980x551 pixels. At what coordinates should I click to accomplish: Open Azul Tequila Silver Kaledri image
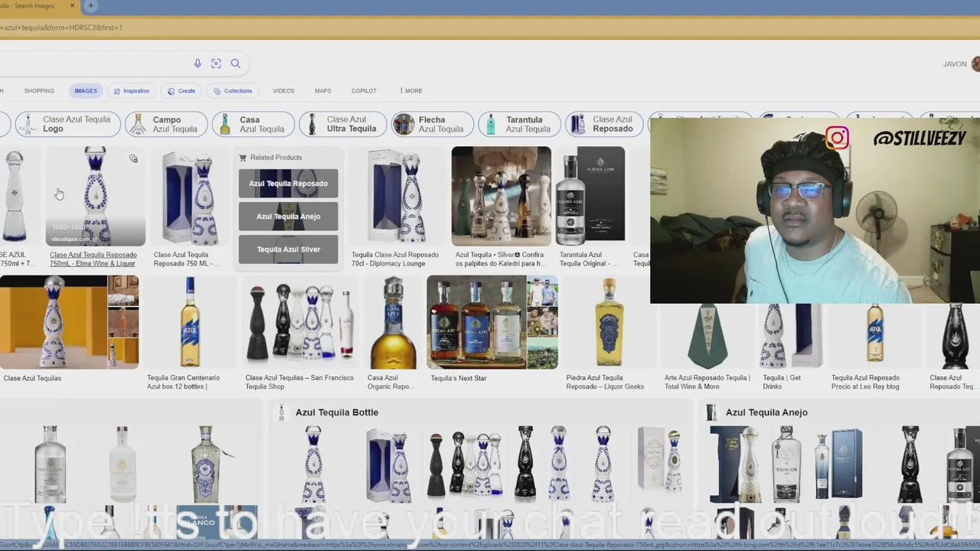501,196
